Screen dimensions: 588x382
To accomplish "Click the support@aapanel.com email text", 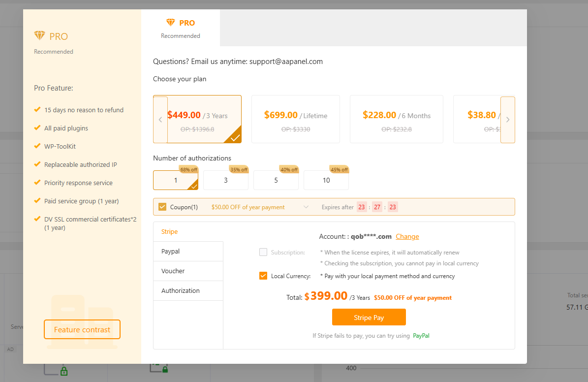I will click(286, 62).
